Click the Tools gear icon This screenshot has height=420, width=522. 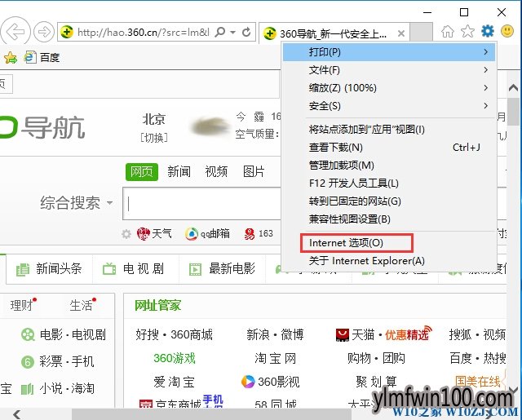(488, 31)
